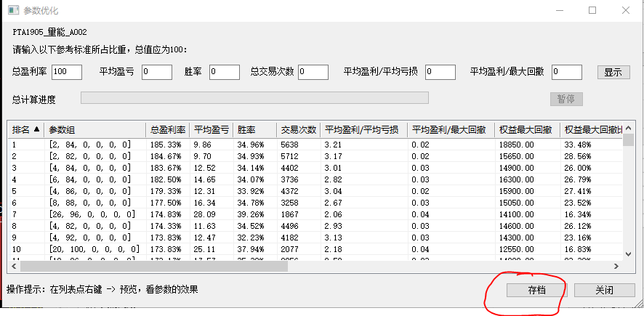
Task: Focus the 总盈利率 weight input field
Action: 67,72
